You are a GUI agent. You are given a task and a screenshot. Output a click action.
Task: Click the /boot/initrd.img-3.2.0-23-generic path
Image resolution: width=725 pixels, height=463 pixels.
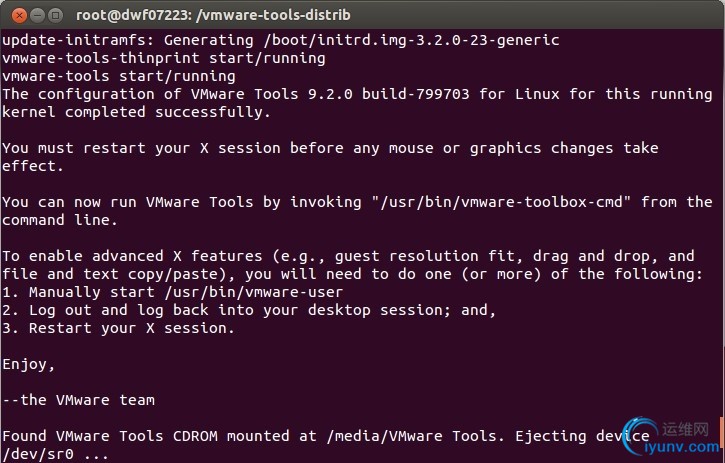[412, 40]
